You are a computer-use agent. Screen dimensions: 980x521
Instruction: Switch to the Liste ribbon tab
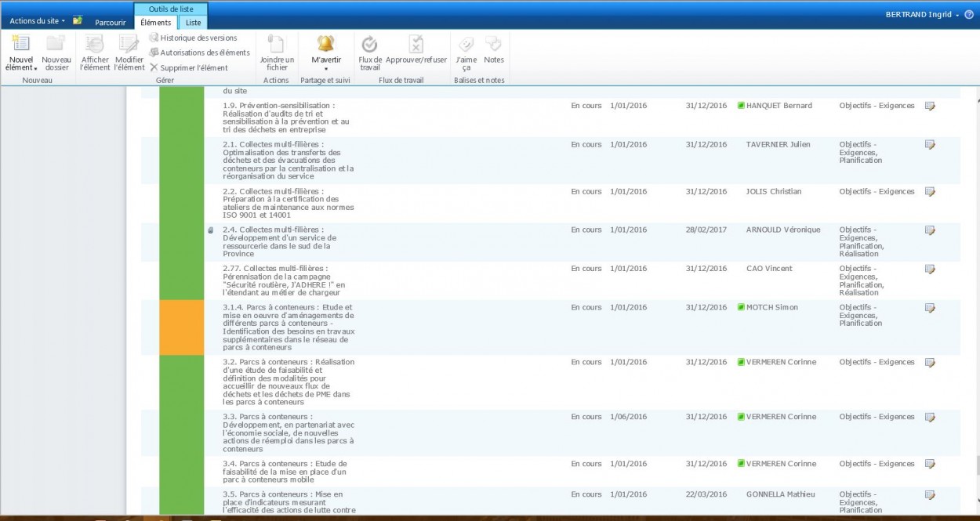[193, 23]
